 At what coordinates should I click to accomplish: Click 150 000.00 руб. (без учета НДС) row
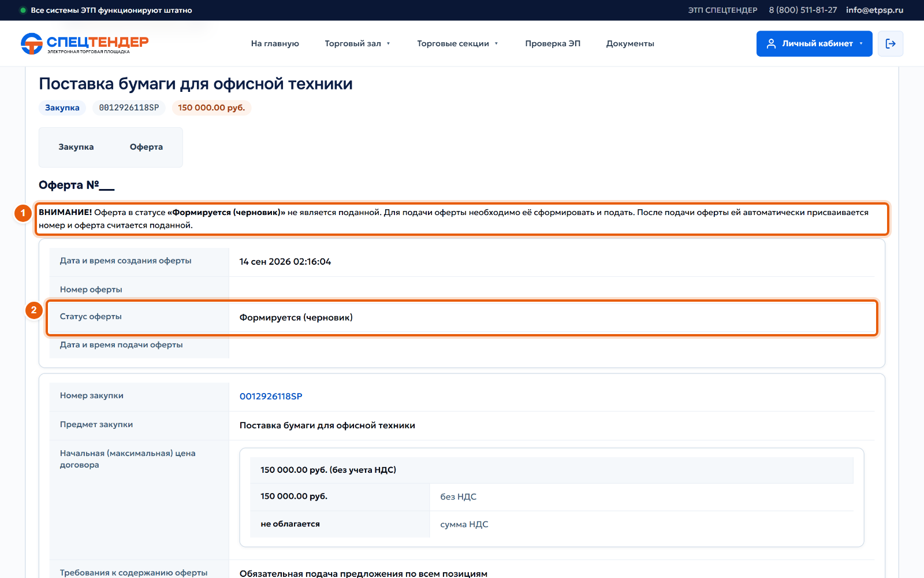coord(552,470)
